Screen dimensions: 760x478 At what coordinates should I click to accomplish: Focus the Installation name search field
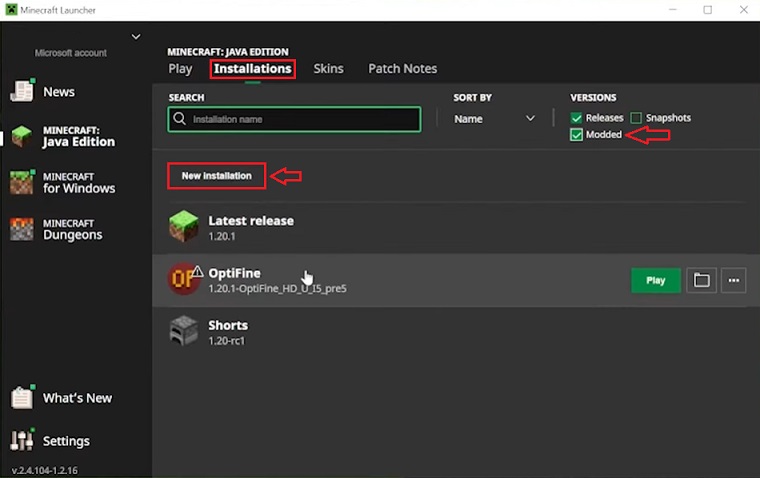point(300,119)
